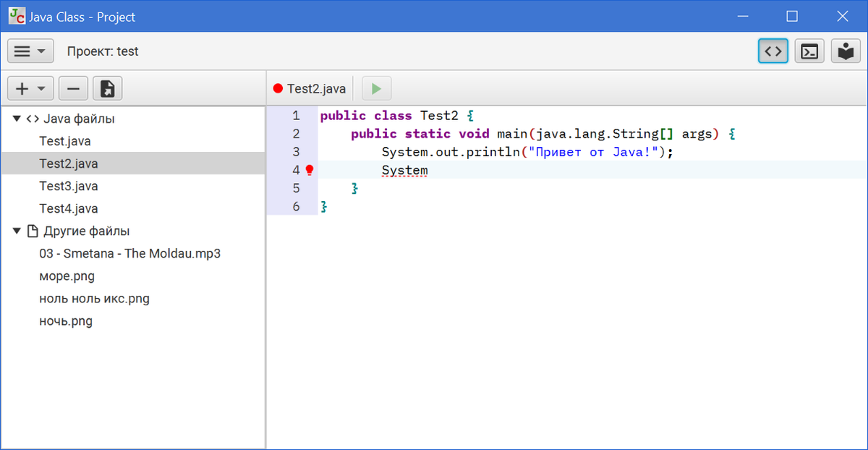
Task: Open the documentation reader view
Action: (x=846, y=51)
